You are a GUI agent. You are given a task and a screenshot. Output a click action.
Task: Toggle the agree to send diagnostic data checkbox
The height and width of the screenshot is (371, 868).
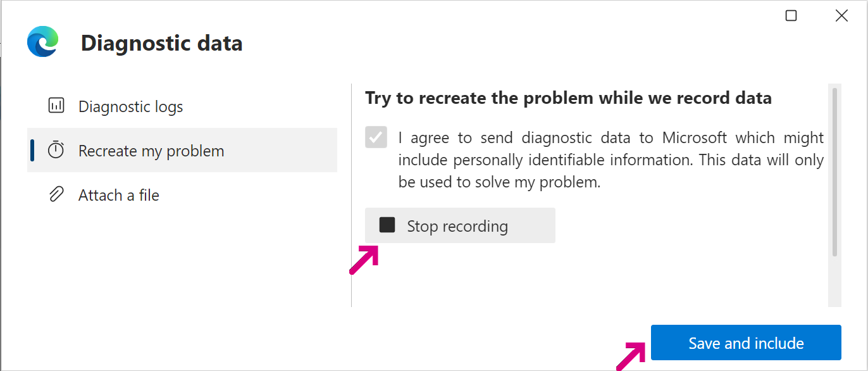coord(376,137)
